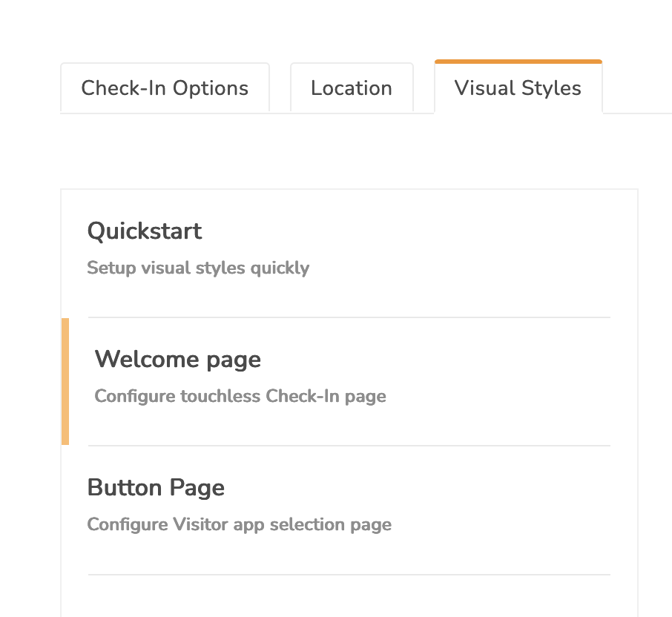Screen dimensions: 672x617
Task: Switch to the Check-In Options tab
Action: click(165, 88)
